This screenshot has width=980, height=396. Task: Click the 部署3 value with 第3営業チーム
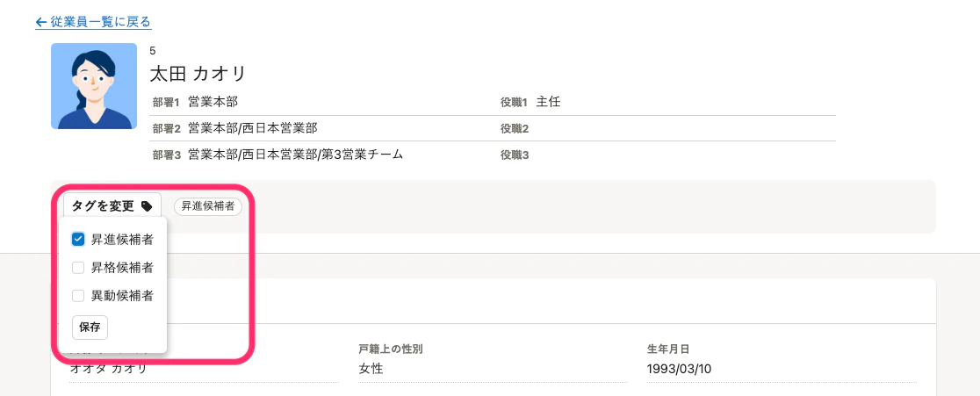[296, 155]
